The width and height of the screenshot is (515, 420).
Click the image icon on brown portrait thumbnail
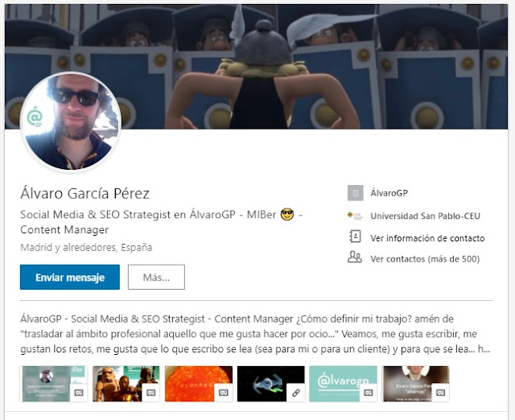point(440,393)
